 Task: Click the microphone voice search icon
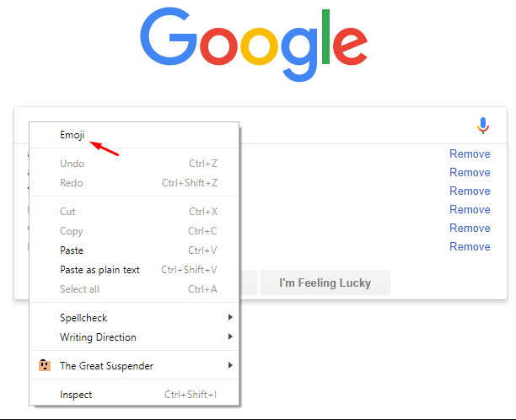482,126
